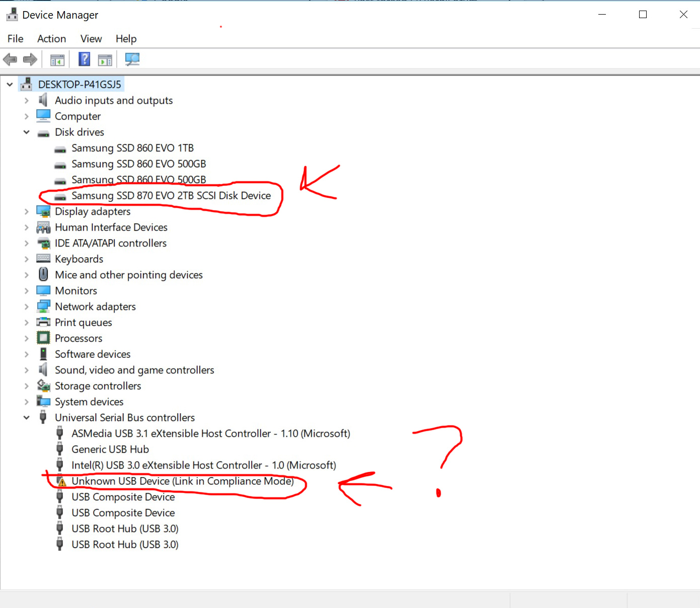Open the File menu
700x608 pixels.
(x=16, y=39)
